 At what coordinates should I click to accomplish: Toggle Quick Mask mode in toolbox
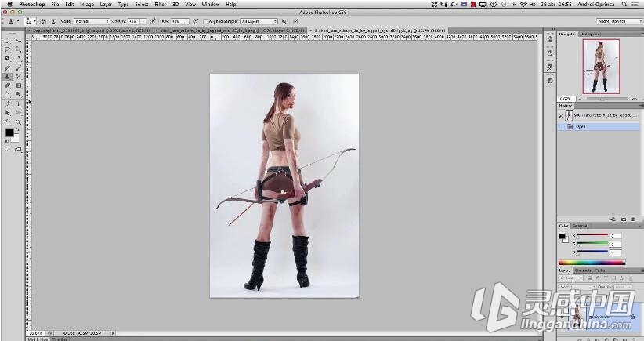[7, 150]
